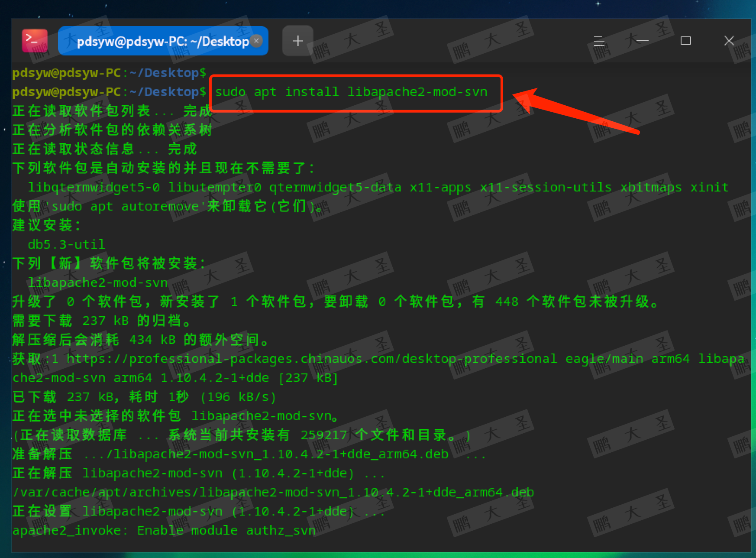The width and height of the screenshot is (756, 558).
Task: Click the maximize window icon
Action: tap(685, 41)
